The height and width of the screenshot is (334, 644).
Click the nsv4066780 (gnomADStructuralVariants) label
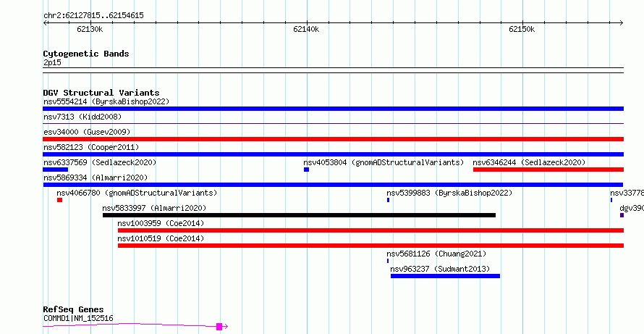pos(137,193)
